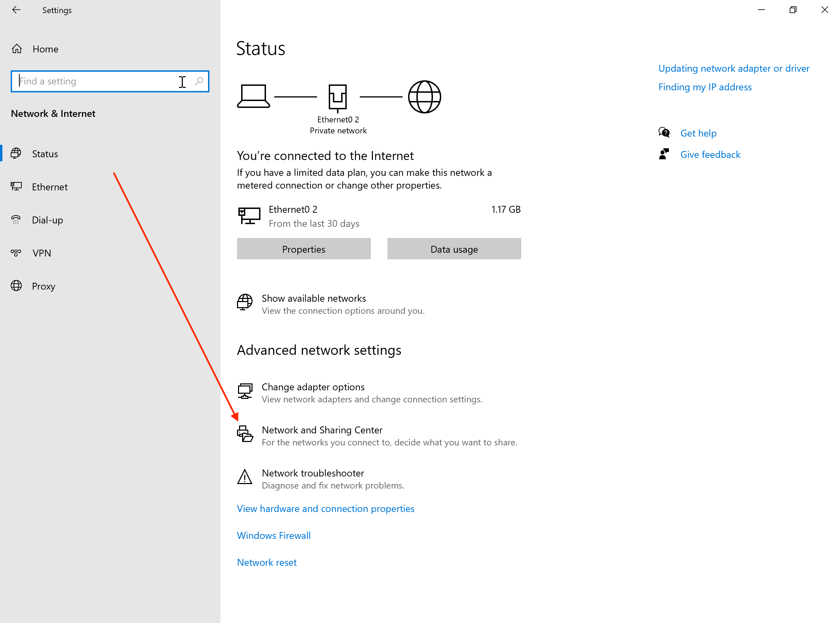Image resolution: width=840 pixels, height=623 pixels.
Task: Click the Network reset link
Action: click(x=266, y=562)
